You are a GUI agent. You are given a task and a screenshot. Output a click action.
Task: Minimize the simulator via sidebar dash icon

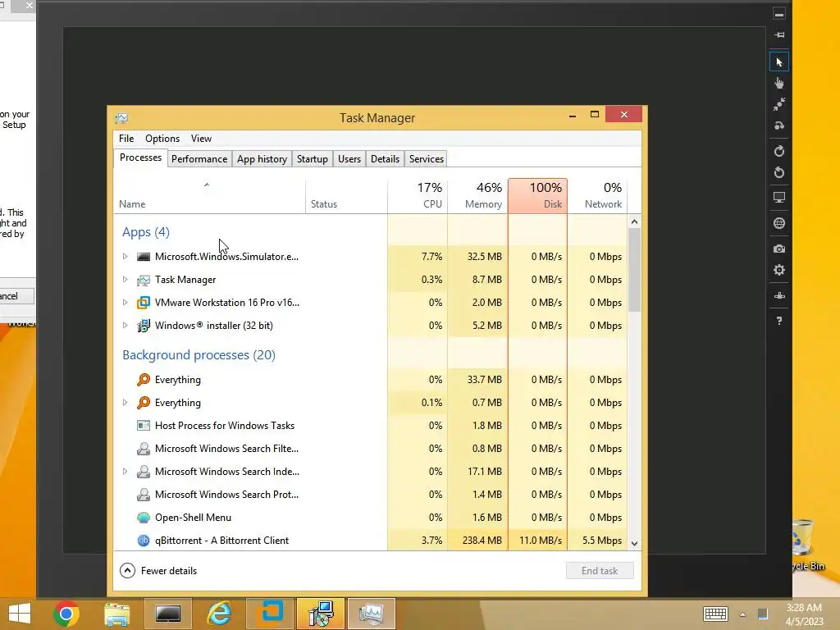click(779, 15)
